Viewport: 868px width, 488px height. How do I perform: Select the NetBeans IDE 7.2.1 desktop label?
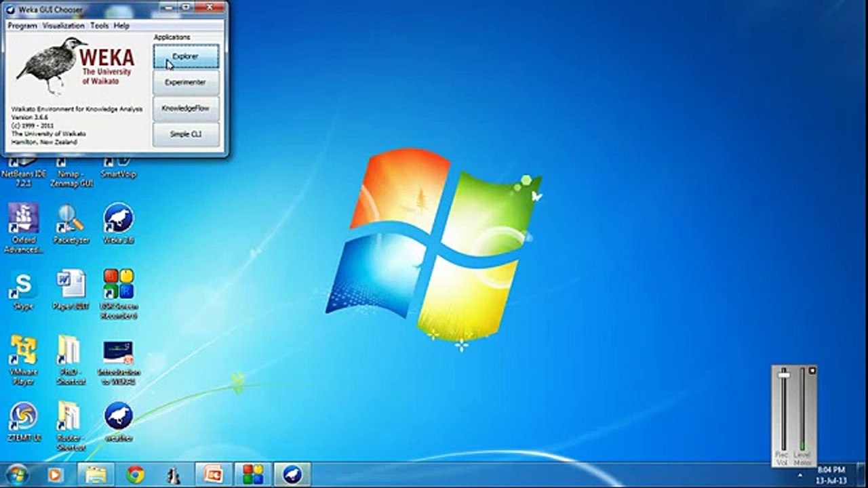pos(24,179)
